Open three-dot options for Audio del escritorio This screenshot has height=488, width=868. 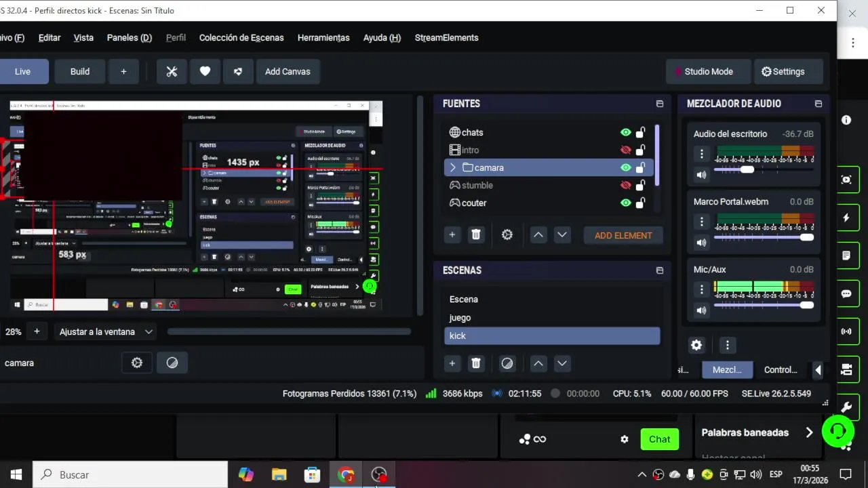(702, 154)
